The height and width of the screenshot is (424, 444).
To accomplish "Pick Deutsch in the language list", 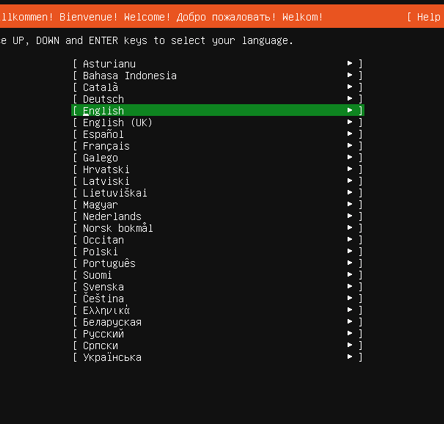I will 218,99.
